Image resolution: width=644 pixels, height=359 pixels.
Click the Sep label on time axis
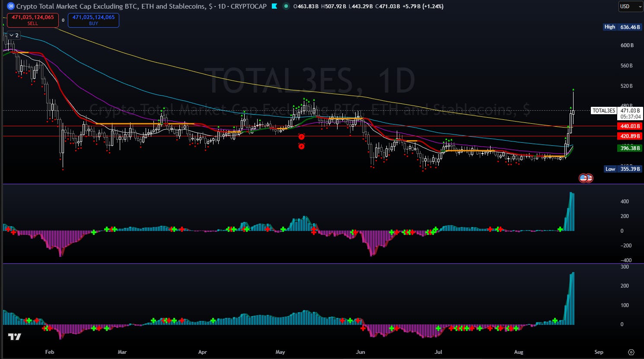tap(599, 352)
